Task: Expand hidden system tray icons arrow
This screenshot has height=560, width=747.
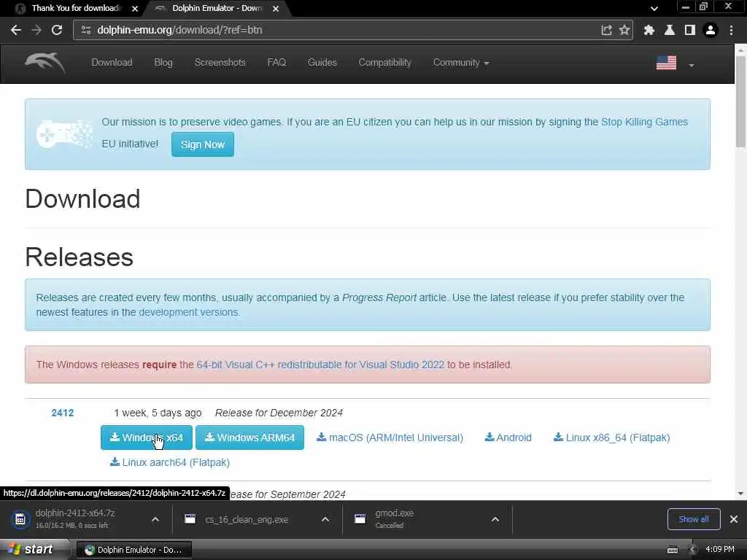Action: pyautogui.click(x=692, y=550)
